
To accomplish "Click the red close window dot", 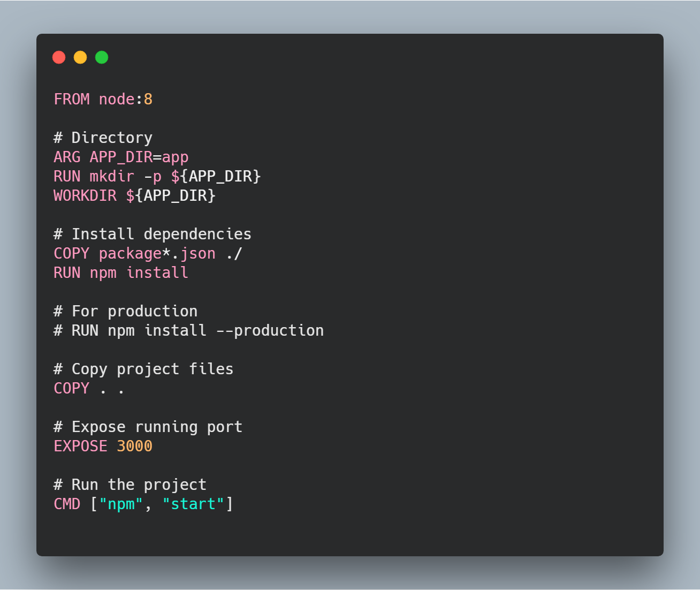I will (x=59, y=57).
